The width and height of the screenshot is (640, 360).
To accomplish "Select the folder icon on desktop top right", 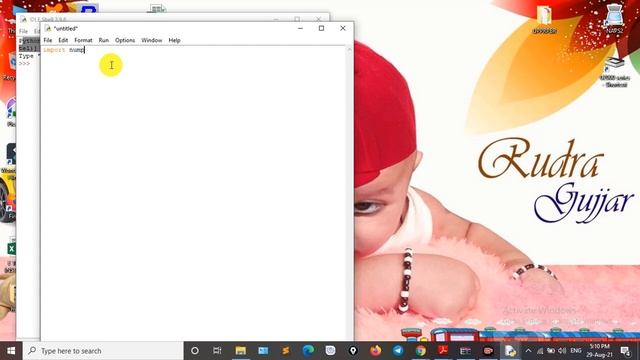I will click(544, 19).
